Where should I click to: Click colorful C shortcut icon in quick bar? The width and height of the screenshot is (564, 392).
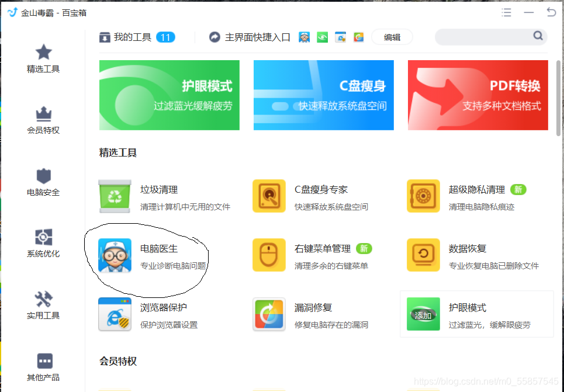pyautogui.click(x=359, y=37)
